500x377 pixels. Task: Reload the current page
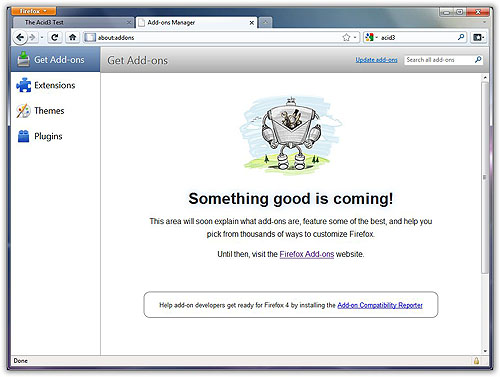pos(55,37)
